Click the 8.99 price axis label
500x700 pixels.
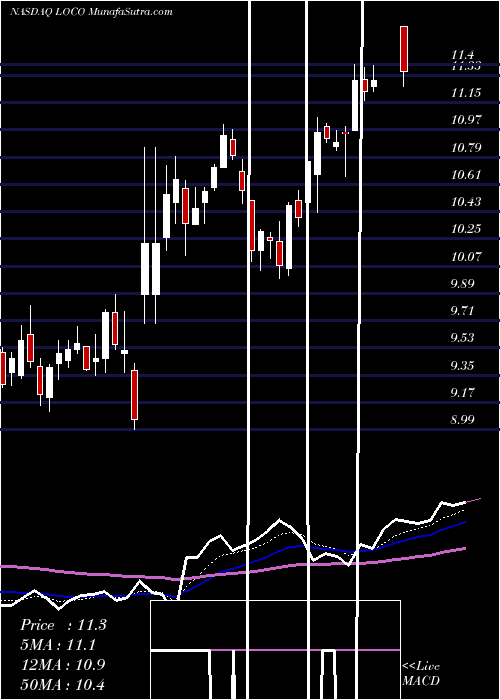coord(462,420)
